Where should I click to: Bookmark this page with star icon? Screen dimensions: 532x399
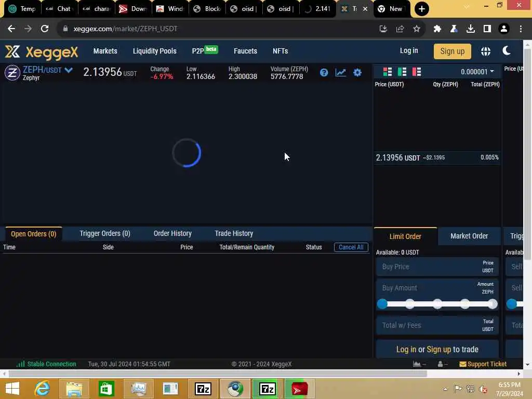pos(417,29)
